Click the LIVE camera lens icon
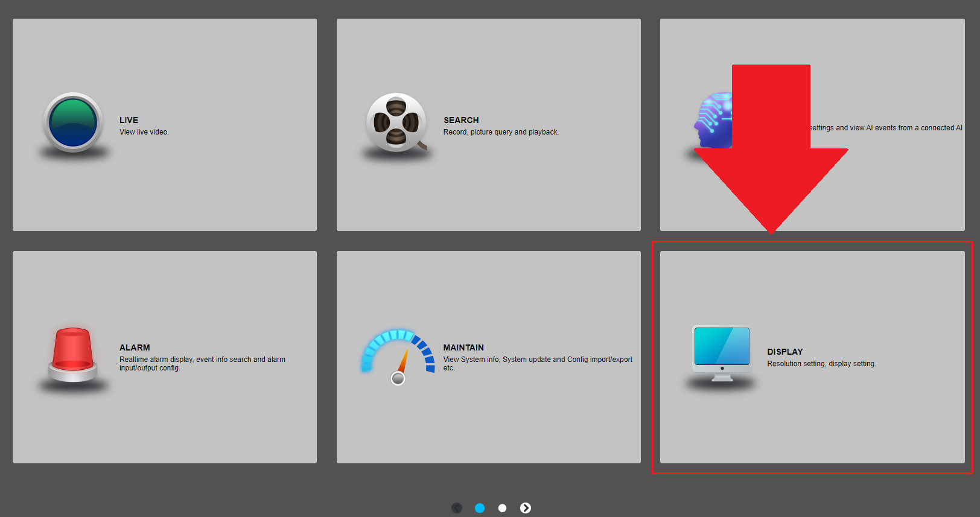The width and height of the screenshot is (980, 517). point(73,122)
